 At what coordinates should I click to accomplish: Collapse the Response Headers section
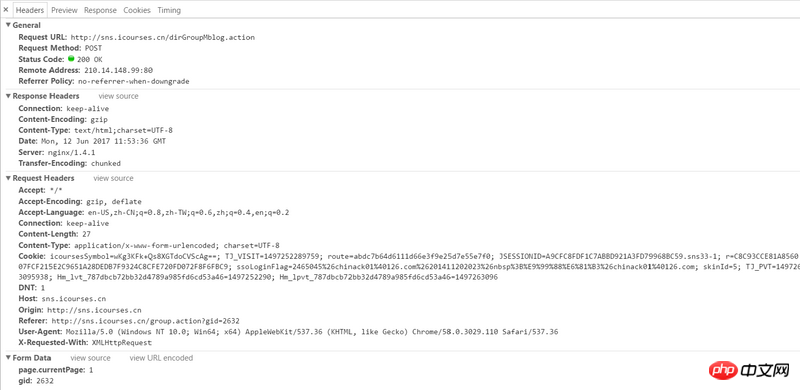click(8, 96)
